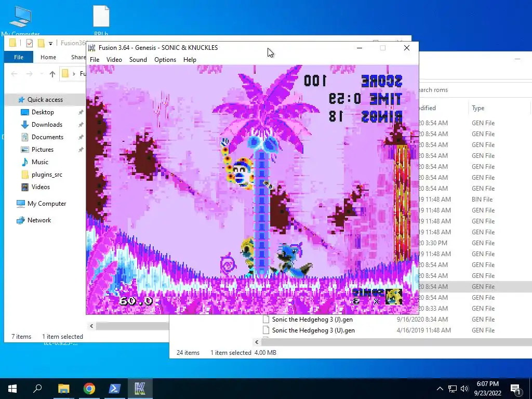Click the Type column header in roms window
Image resolution: width=532 pixels, height=399 pixels.
point(478,108)
